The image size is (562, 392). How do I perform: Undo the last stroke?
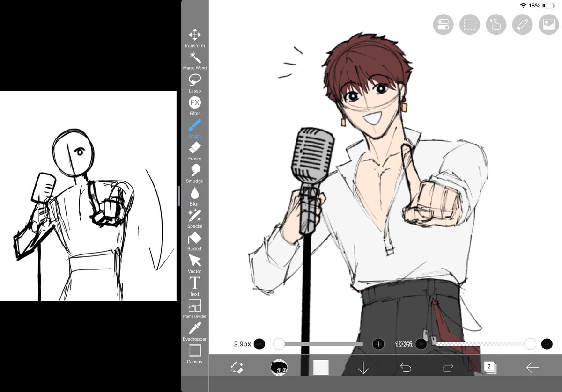(x=406, y=368)
